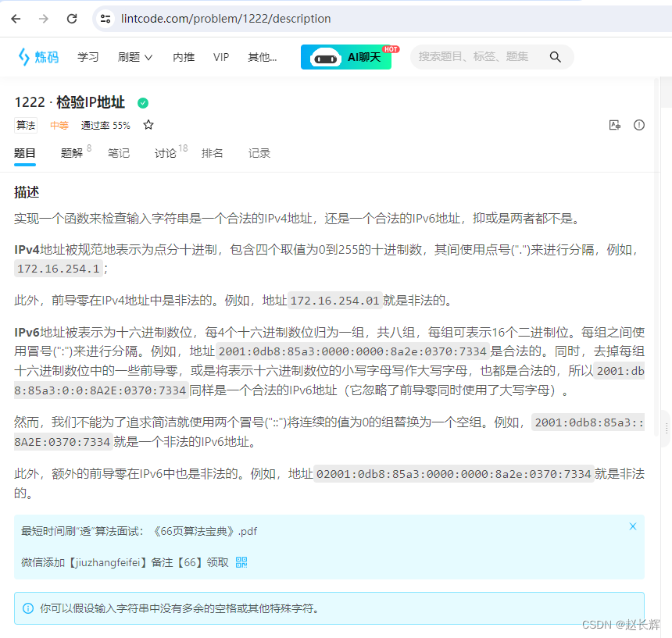Select the 记录 tab
The height and width of the screenshot is (638, 672).
point(259,153)
